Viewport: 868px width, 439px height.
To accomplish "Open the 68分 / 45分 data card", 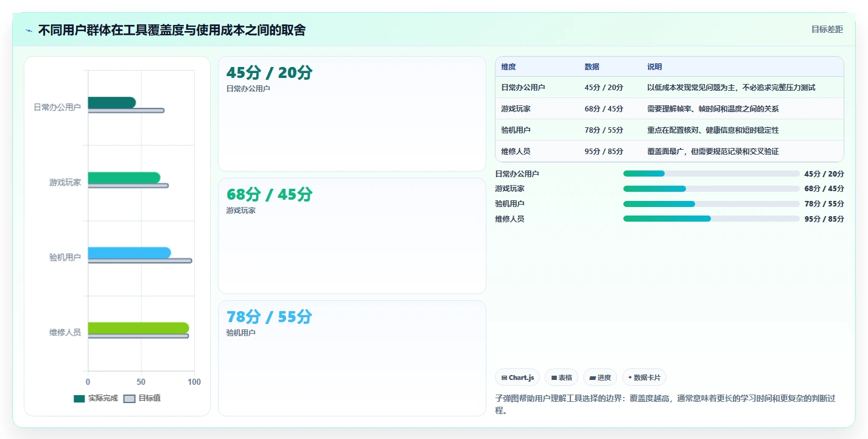I will [352, 236].
